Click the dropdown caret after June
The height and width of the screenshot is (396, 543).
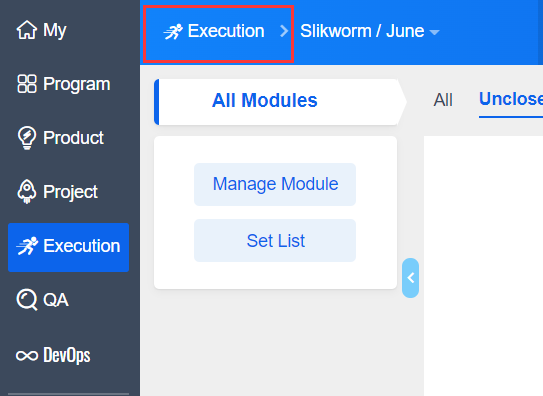[x=434, y=33]
